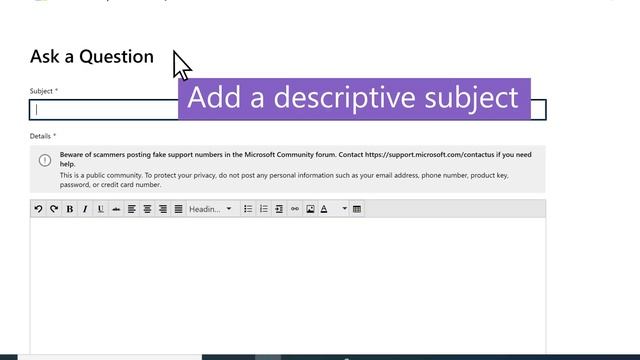640x360 pixels.
Task: Toggle Underline formatting
Action: pyautogui.click(x=100, y=209)
